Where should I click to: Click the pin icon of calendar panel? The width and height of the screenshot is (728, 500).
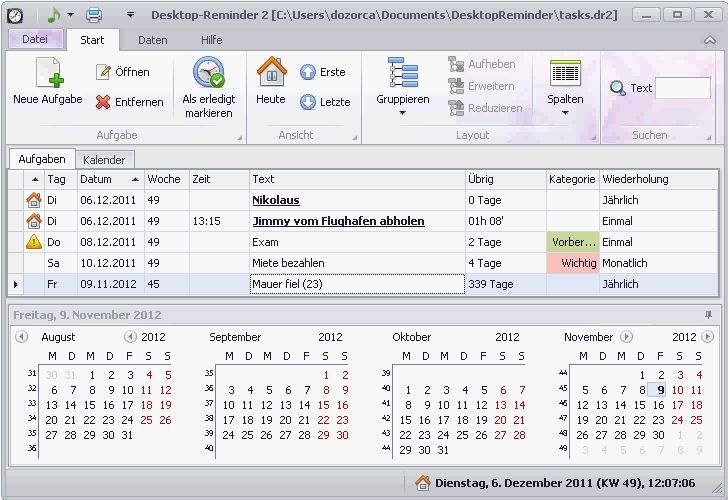coord(708,315)
